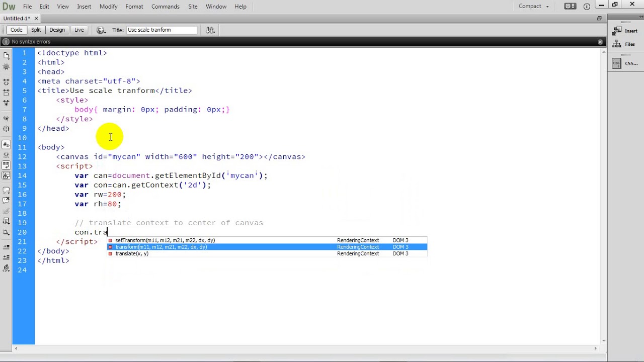Screen dimensions: 644x362
Task: Toggle Live view
Action: click(x=79, y=30)
